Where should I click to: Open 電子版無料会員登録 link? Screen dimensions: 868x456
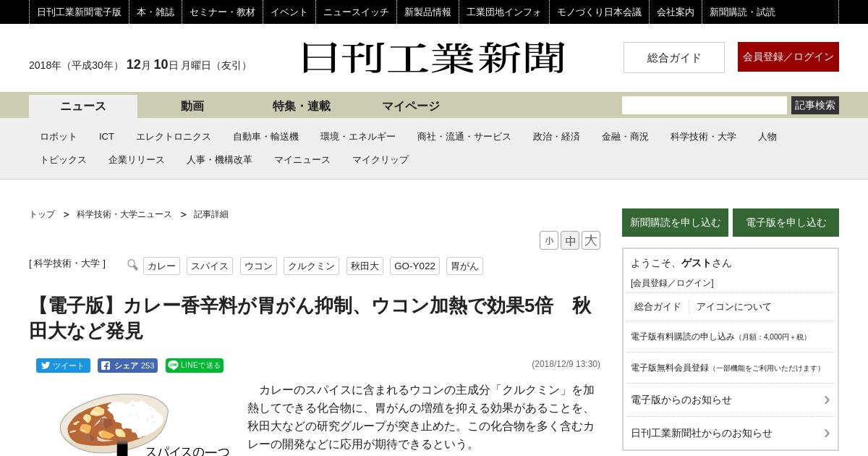pyautogui.click(x=727, y=368)
